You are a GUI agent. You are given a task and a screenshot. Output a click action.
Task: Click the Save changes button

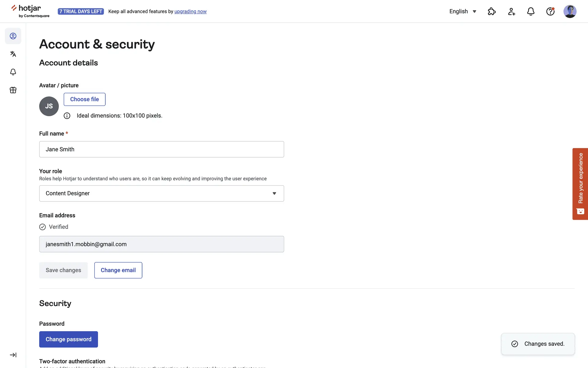tap(63, 270)
